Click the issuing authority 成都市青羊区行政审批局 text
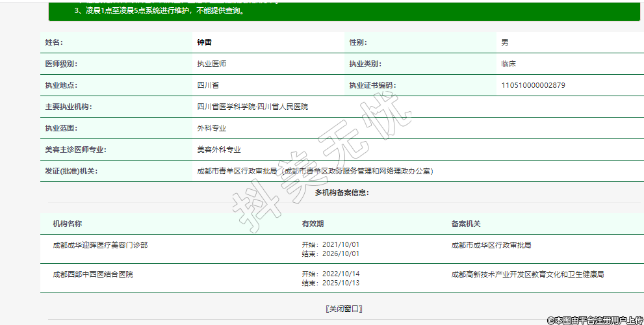This screenshot has width=644, height=325. [237, 171]
